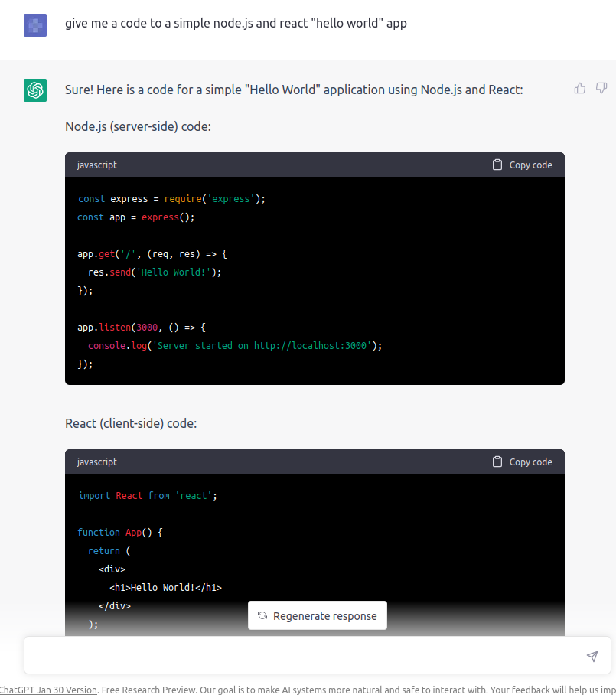This screenshot has height=698, width=616.
Task: Click the thumbs up feedback icon
Action: pos(580,89)
